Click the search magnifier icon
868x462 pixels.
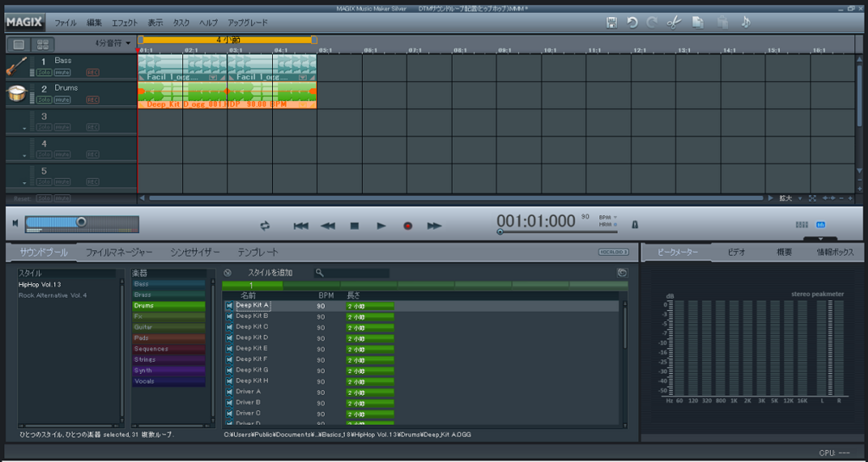(x=320, y=273)
